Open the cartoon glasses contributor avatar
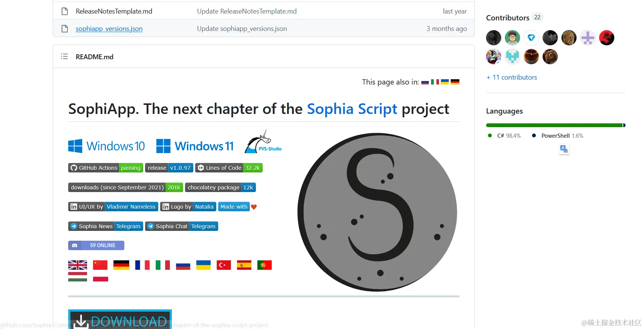This screenshot has width=644, height=329. [512, 38]
